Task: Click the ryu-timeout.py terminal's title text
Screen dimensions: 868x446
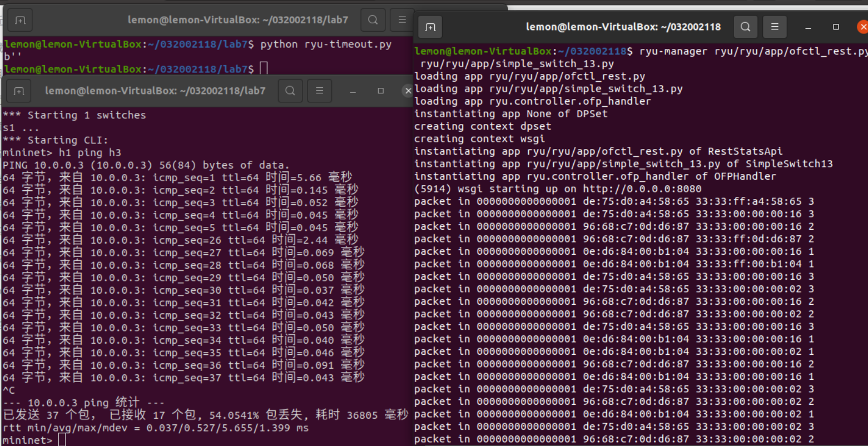Action: coord(238,20)
